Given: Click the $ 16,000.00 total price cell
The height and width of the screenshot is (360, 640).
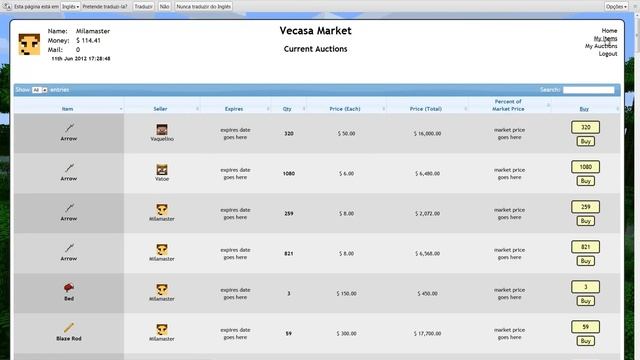Looking at the screenshot, I should 427,133.
